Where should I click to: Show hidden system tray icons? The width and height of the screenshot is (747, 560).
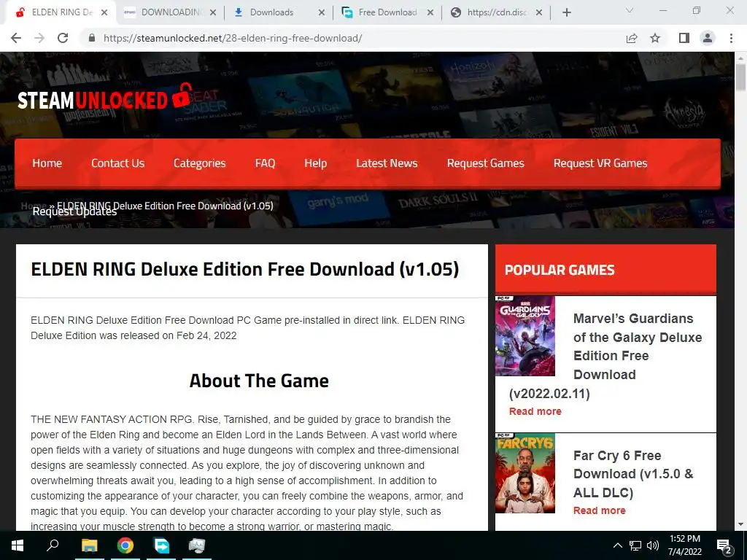tap(617, 545)
